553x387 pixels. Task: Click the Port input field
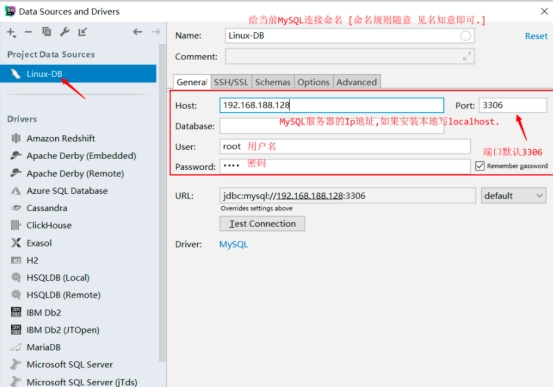pyautogui.click(x=512, y=105)
